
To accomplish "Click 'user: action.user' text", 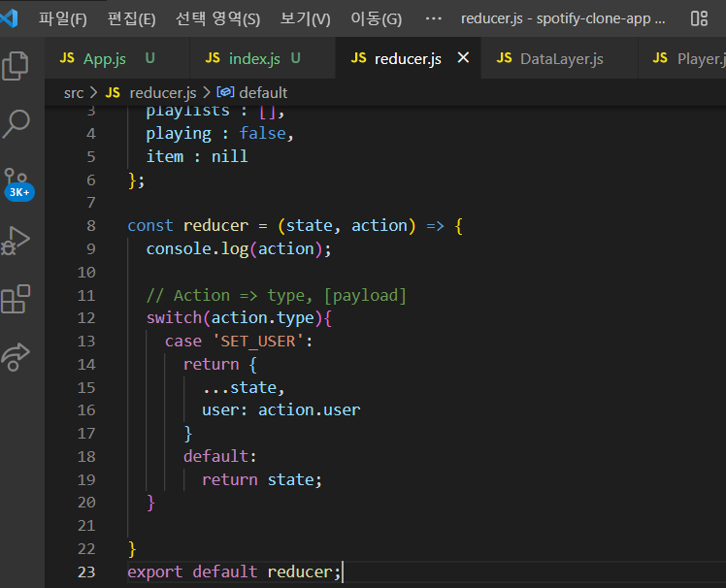I will pos(281,410).
